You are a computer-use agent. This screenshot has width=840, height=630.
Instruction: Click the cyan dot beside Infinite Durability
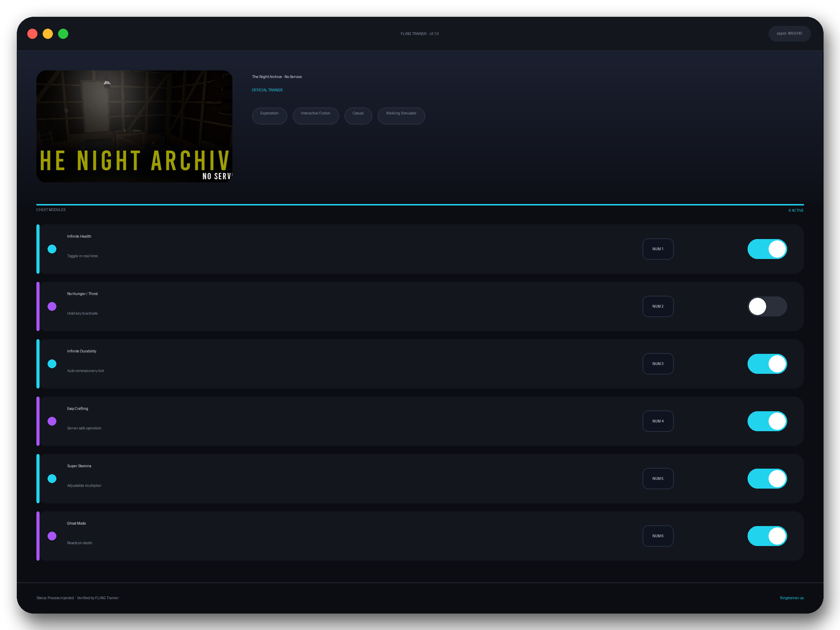(x=52, y=364)
